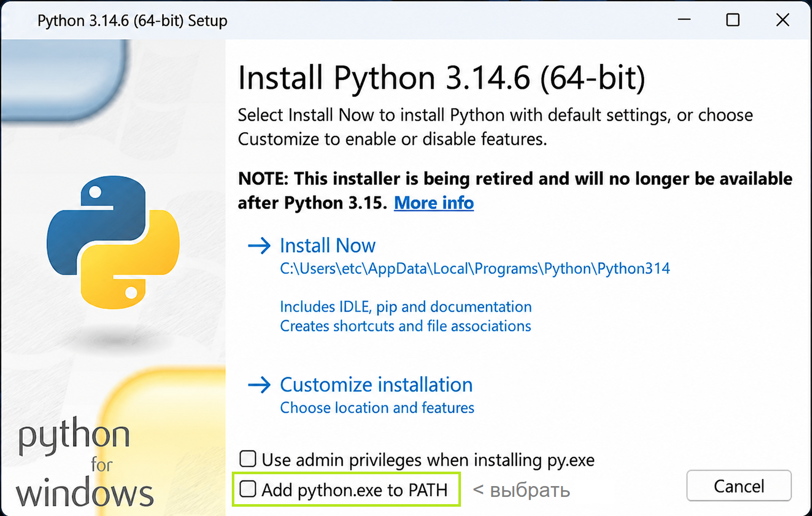Click the Python logo image
The height and width of the screenshot is (516, 812).
pyautogui.click(x=113, y=243)
